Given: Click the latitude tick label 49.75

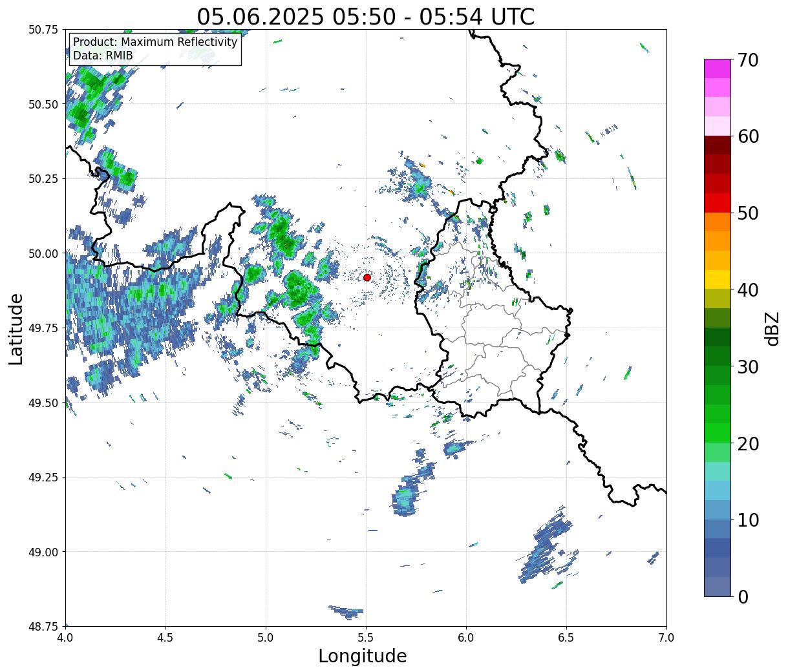Looking at the screenshot, I should [x=43, y=328].
